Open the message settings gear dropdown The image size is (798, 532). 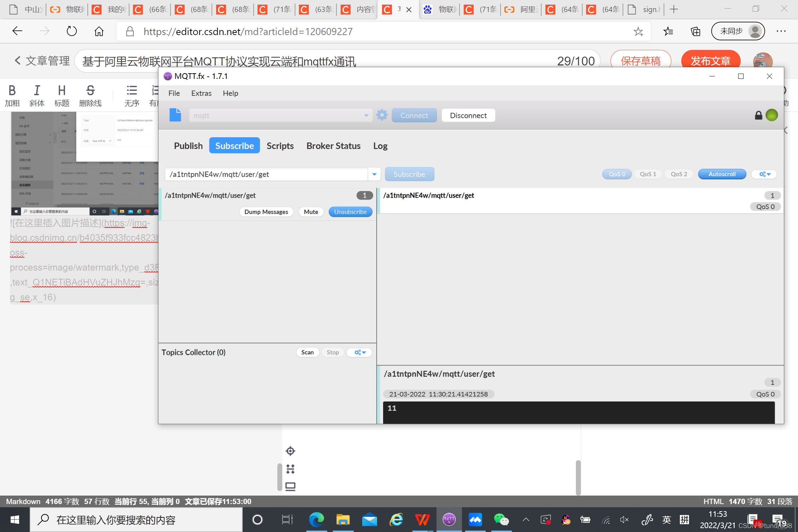[764, 174]
